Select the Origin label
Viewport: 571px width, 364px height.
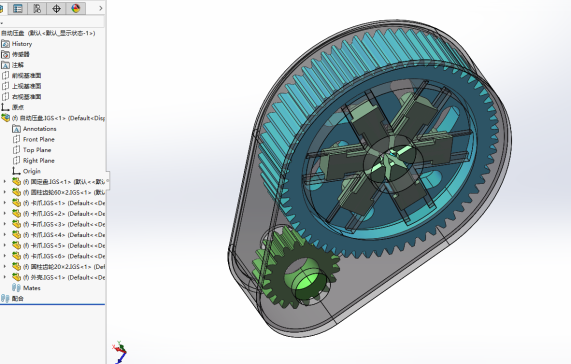click(x=32, y=171)
